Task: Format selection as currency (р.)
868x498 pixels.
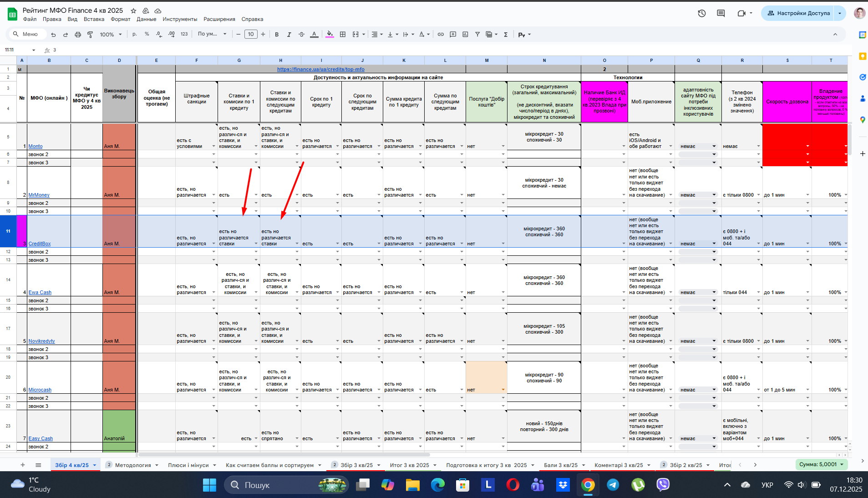Action: [x=135, y=34]
